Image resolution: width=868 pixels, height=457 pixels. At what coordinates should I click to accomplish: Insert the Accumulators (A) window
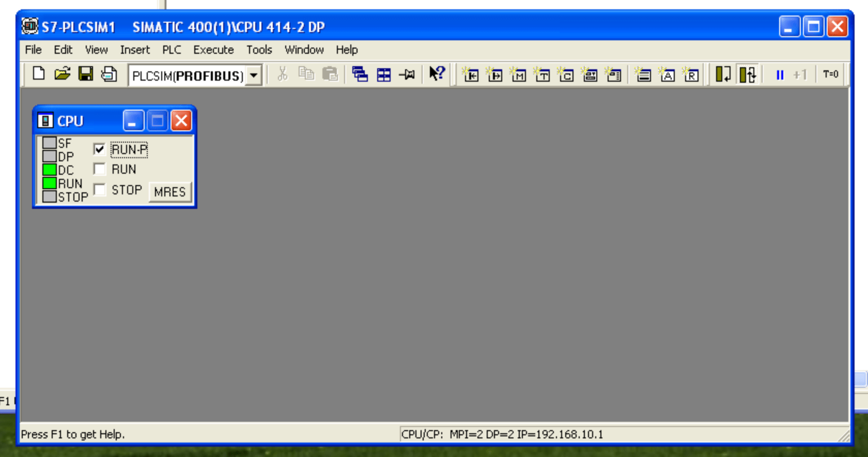tap(667, 74)
